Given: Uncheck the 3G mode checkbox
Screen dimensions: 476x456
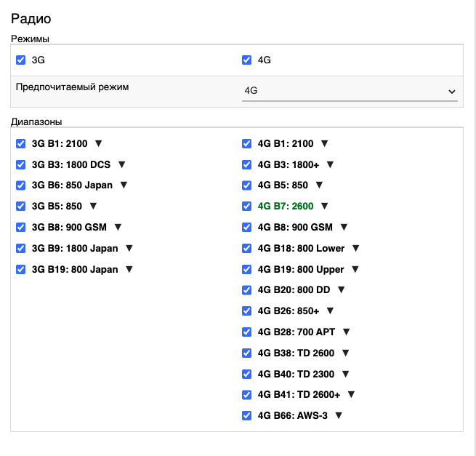Looking at the screenshot, I should pyautogui.click(x=21, y=60).
